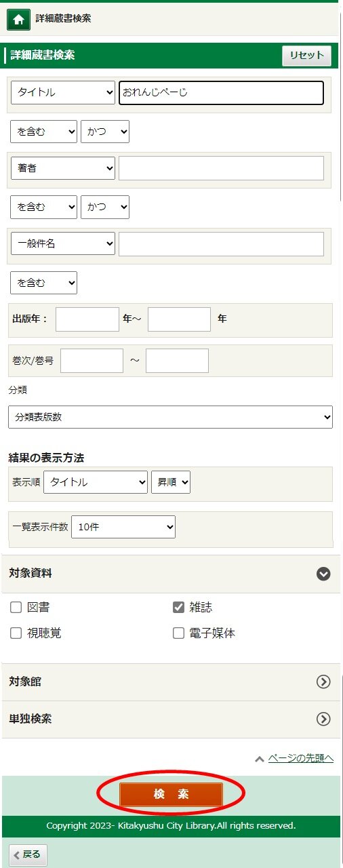Open the 一覧表示件数 10件 dropdown
The width and height of the screenshot is (343, 868).
(123, 527)
